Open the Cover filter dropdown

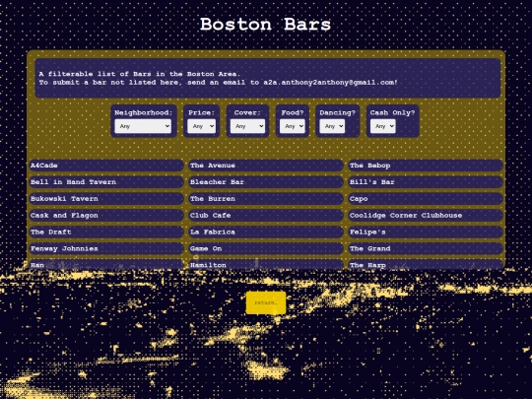[247, 126]
